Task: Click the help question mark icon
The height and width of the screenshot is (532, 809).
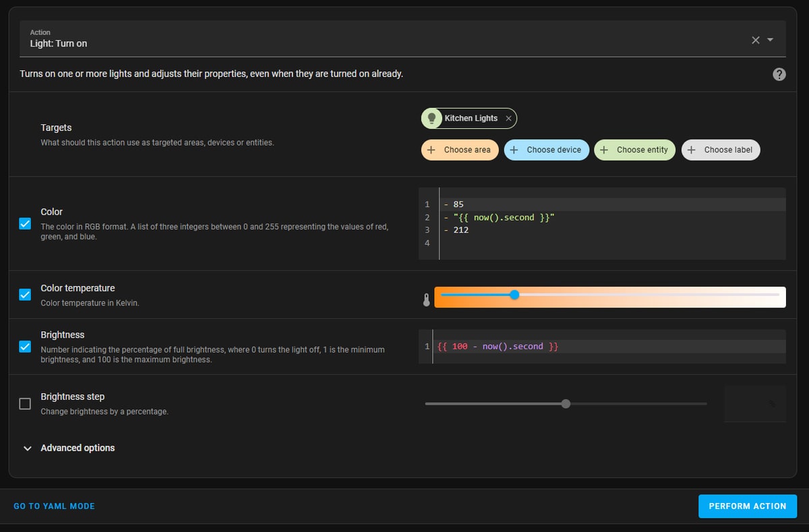Action: (x=779, y=74)
